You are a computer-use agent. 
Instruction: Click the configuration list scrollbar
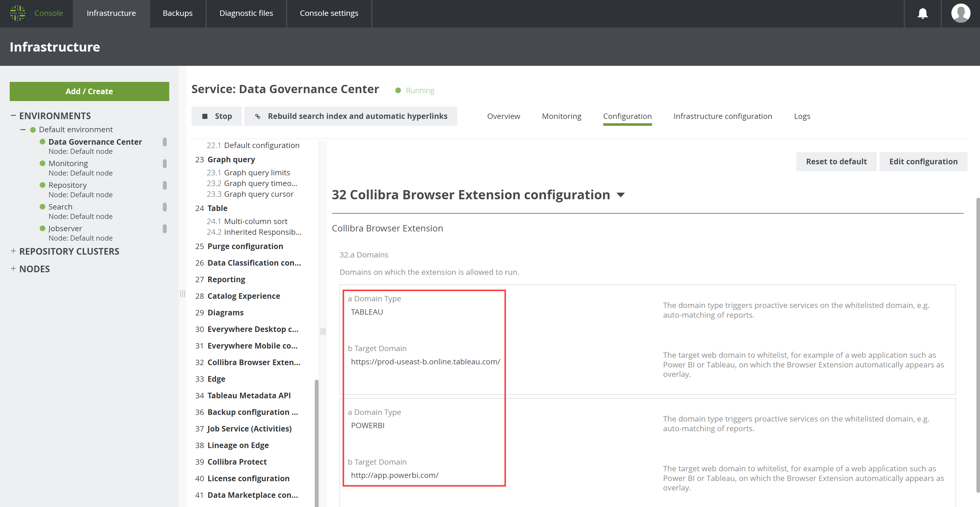click(x=317, y=437)
